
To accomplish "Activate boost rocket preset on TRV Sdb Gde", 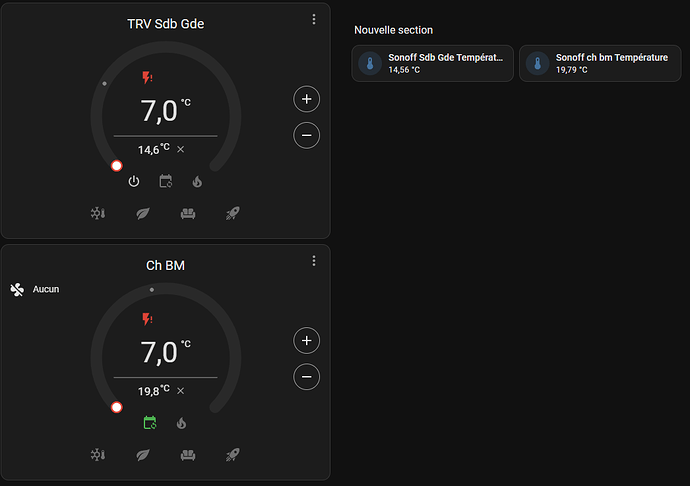I will click(233, 214).
